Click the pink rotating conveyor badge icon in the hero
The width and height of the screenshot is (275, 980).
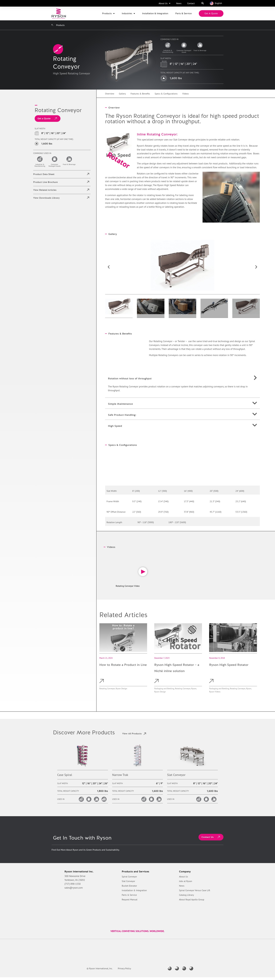coord(58,49)
